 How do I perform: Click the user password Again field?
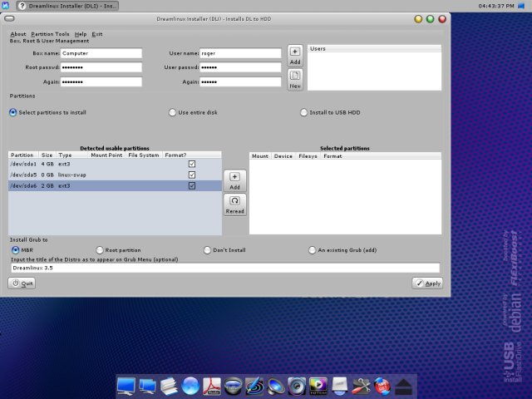[x=240, y=81]
